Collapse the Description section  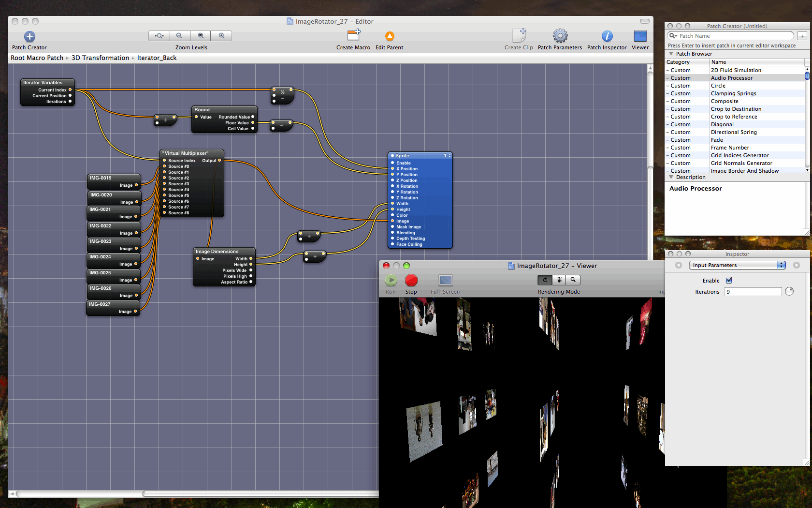click(x=671, y=177)
